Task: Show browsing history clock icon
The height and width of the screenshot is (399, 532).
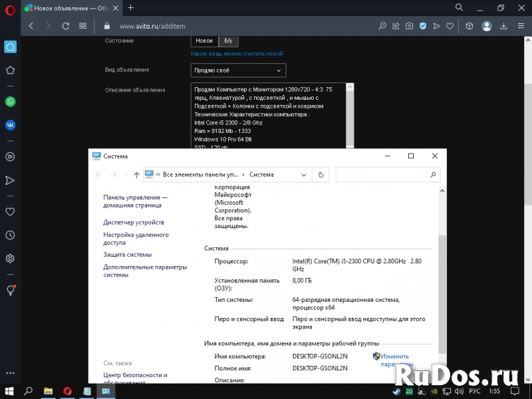Action: pos(10,235)
